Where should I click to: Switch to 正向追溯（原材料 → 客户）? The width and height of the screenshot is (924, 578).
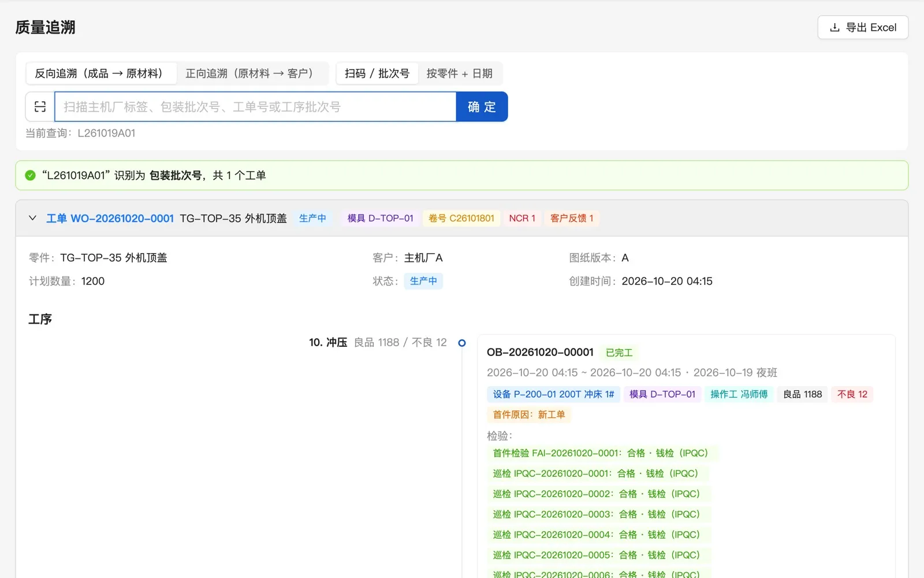[252, 73]
